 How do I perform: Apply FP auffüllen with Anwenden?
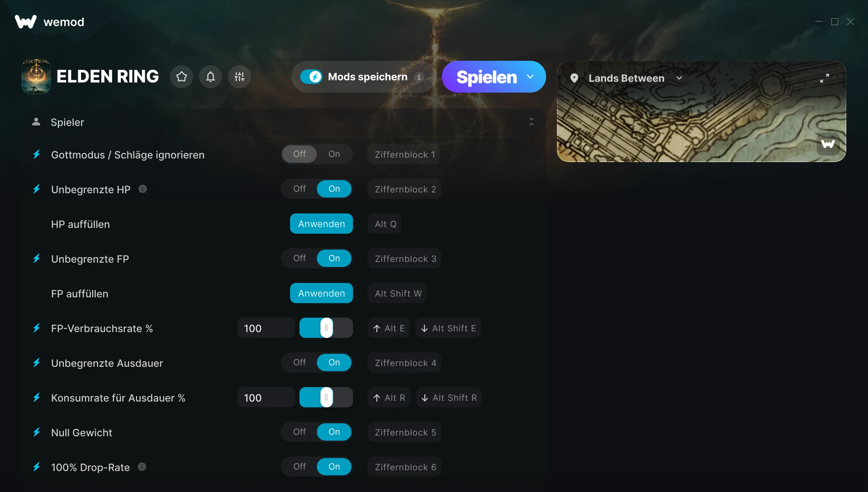322,293
